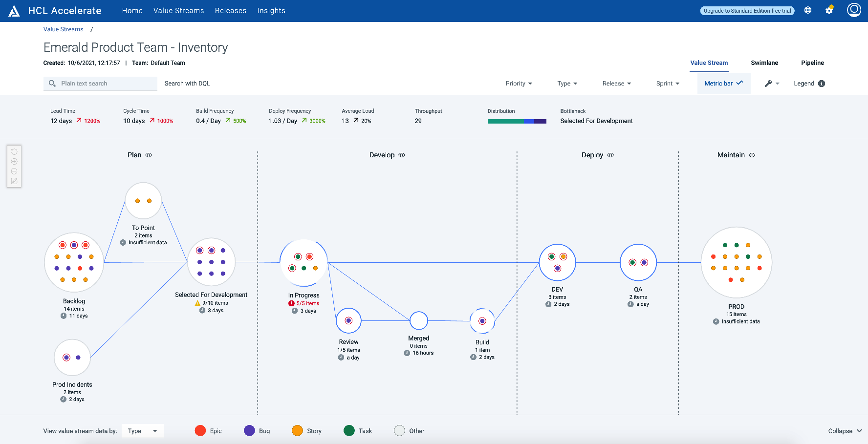868x444 pixels.
Task: Click Search with DQL
Action: pos(187,84)
